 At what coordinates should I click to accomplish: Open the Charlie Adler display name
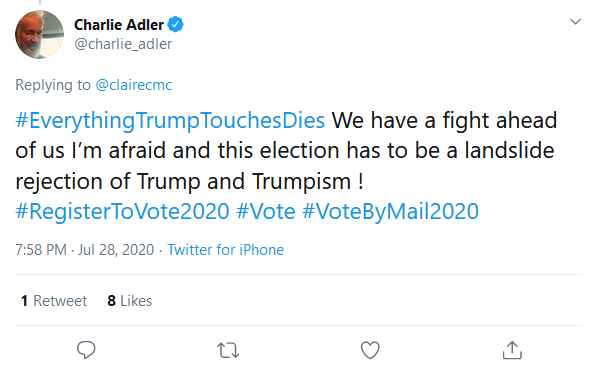click(119, 25)
